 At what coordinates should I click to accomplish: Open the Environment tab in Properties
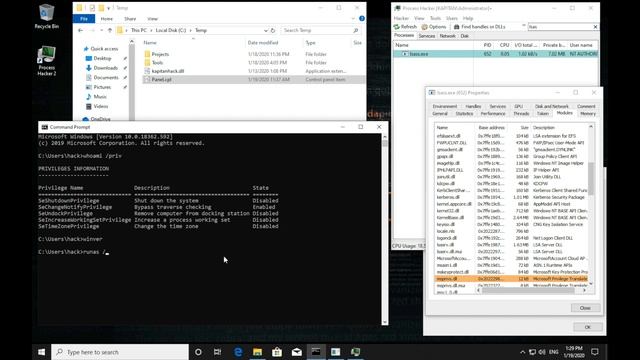tap(444, 106)
